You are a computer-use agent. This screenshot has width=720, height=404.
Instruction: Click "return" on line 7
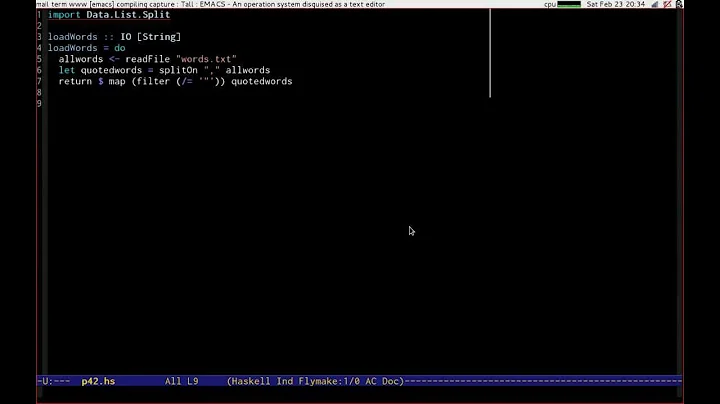click(x=75, y=81)
